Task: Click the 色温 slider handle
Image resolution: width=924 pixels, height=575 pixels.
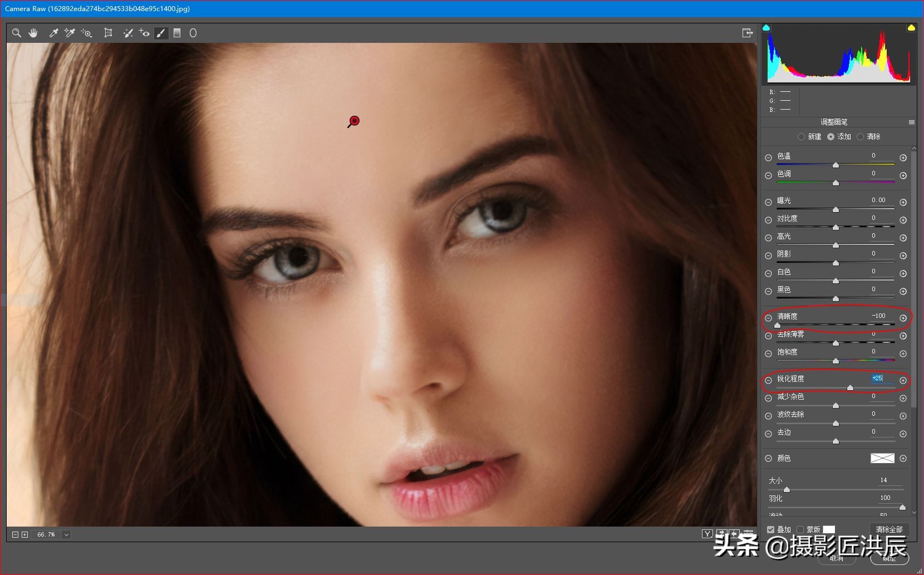Action: (x=835, y=165)
